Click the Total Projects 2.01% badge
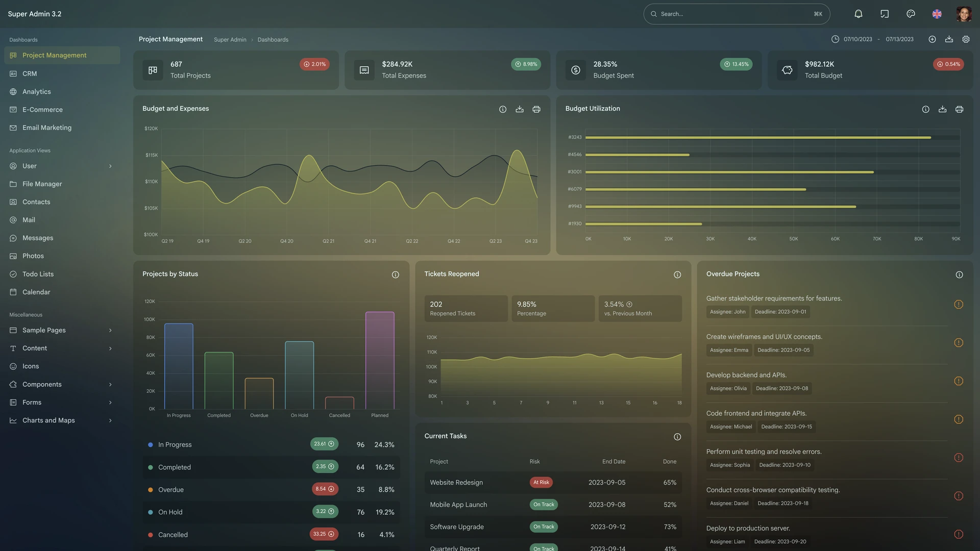980x551 pixels. pyautogui.click(x=314, y=64)
